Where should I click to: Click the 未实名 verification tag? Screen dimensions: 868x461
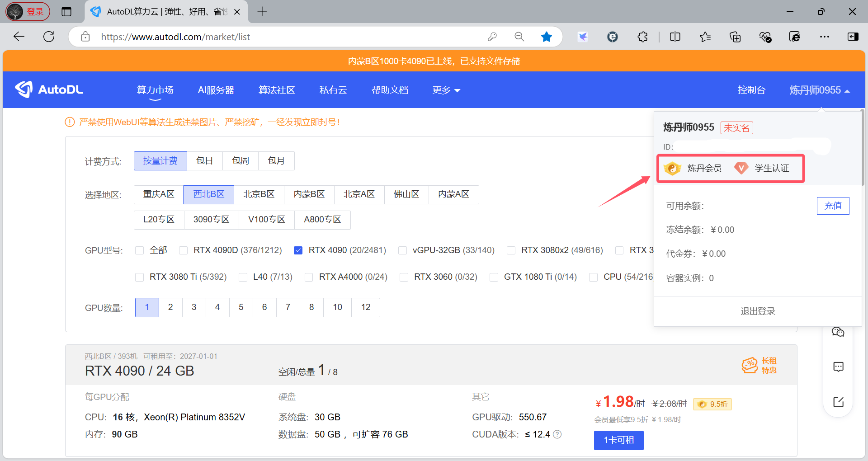[x=736, y=128]
